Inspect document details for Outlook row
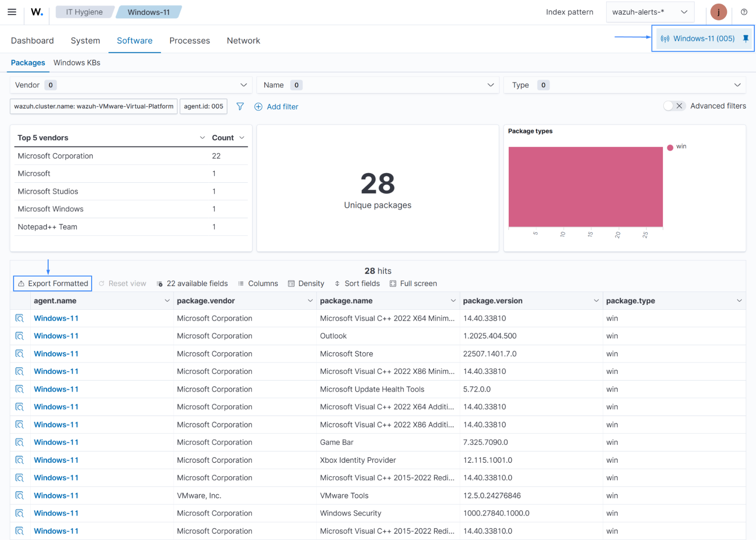 tap(20, 336)
